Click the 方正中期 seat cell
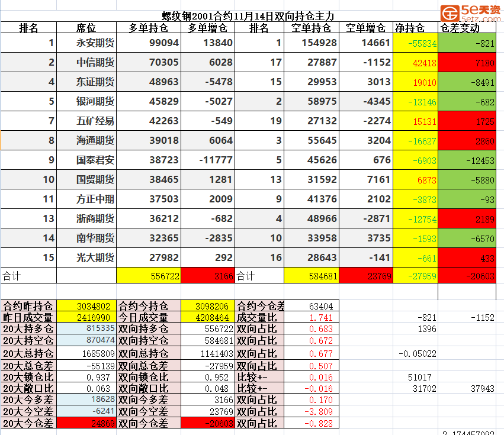 tap(86, 199)
